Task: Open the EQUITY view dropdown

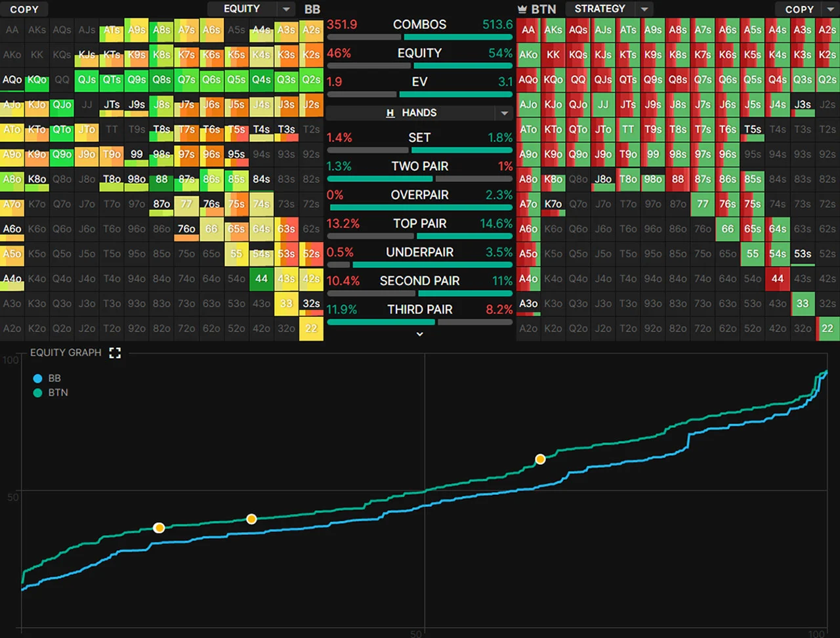Action: pyautogui.click(x=285, y=9)
